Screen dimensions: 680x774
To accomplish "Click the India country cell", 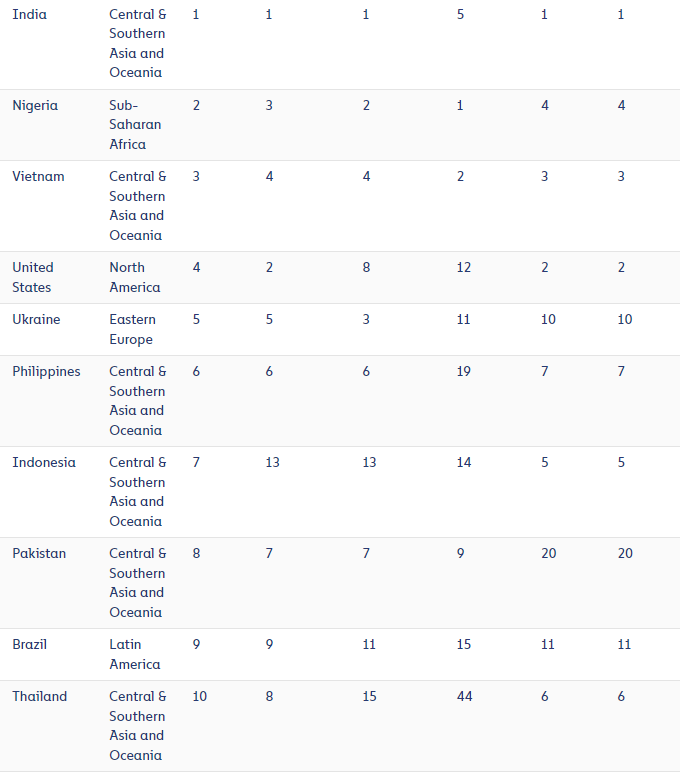I will pyautogui.click(x=30, y=14).
